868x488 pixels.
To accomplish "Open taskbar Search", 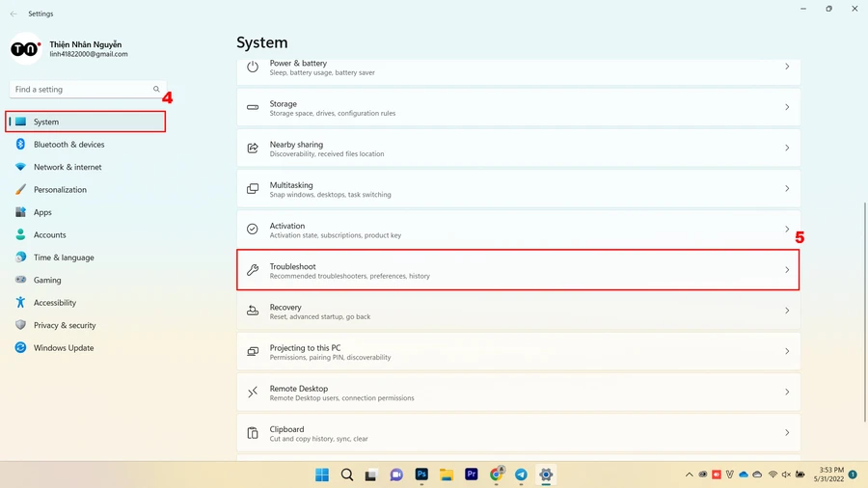I will [346, 474].
